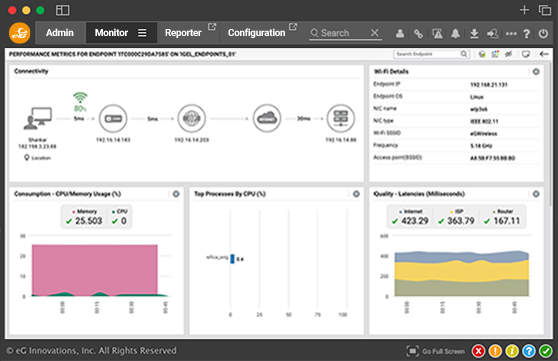Open the CPU/Memory Usage panel settings circle
This screenshot has width=558, height=361.
[176, 194]
